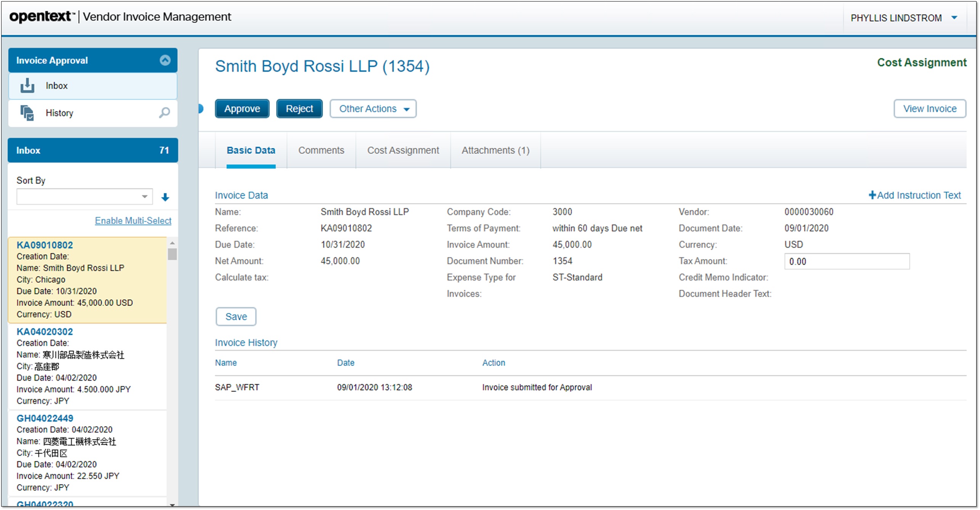Click the Date column header in Invoice History

coord(345,362)
